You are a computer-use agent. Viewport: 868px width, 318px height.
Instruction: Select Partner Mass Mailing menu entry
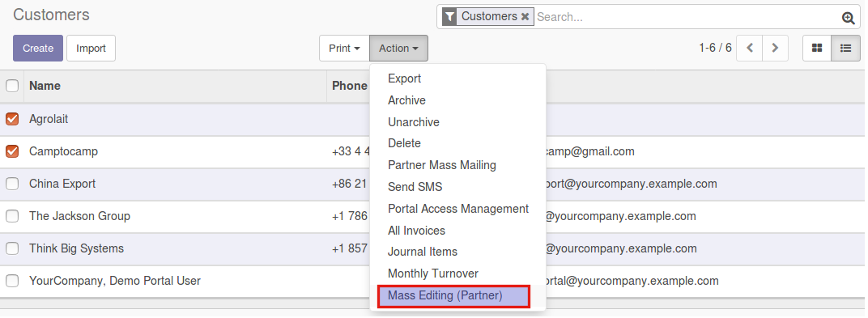point(442,165)
